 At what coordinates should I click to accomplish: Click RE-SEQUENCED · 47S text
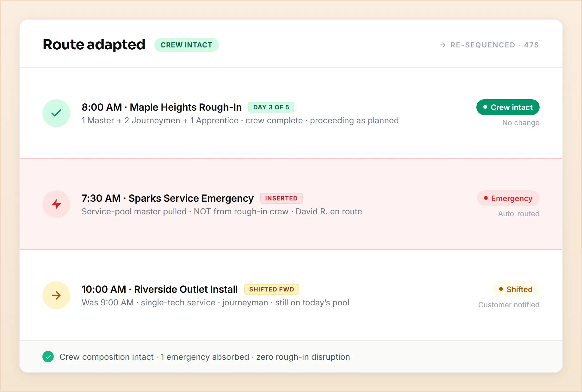click(495, 45)
